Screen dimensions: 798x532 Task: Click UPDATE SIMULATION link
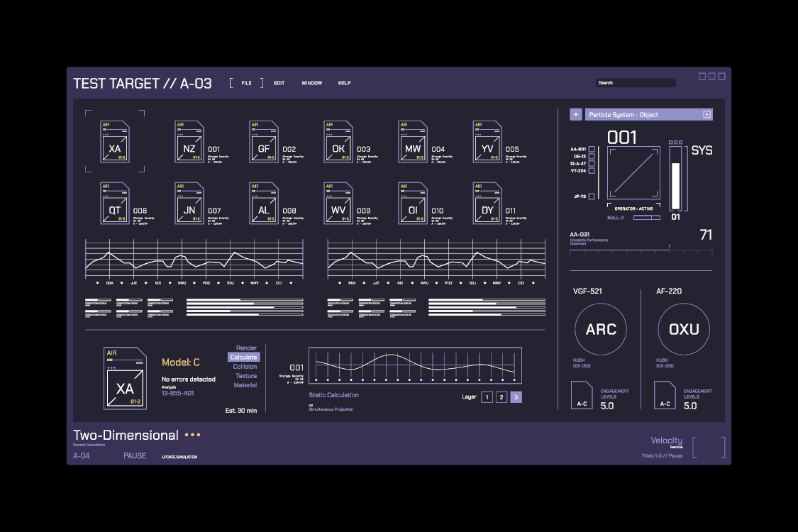coord(179,457)
